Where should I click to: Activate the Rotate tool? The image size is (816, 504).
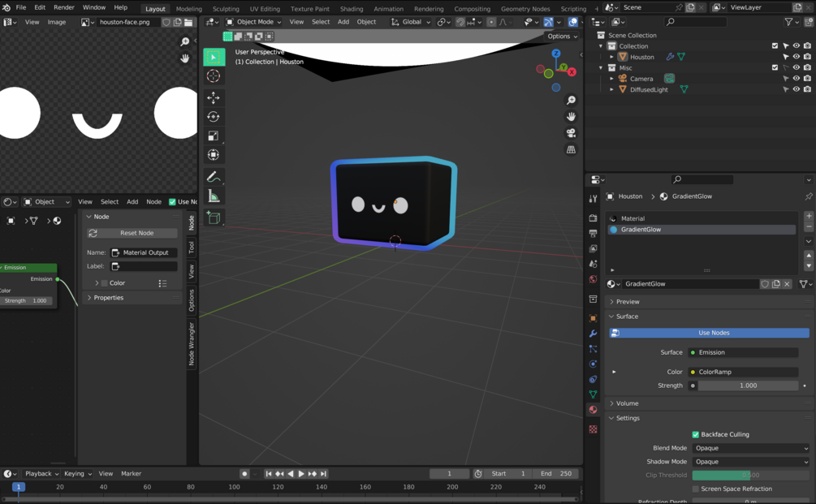point(214,117)
